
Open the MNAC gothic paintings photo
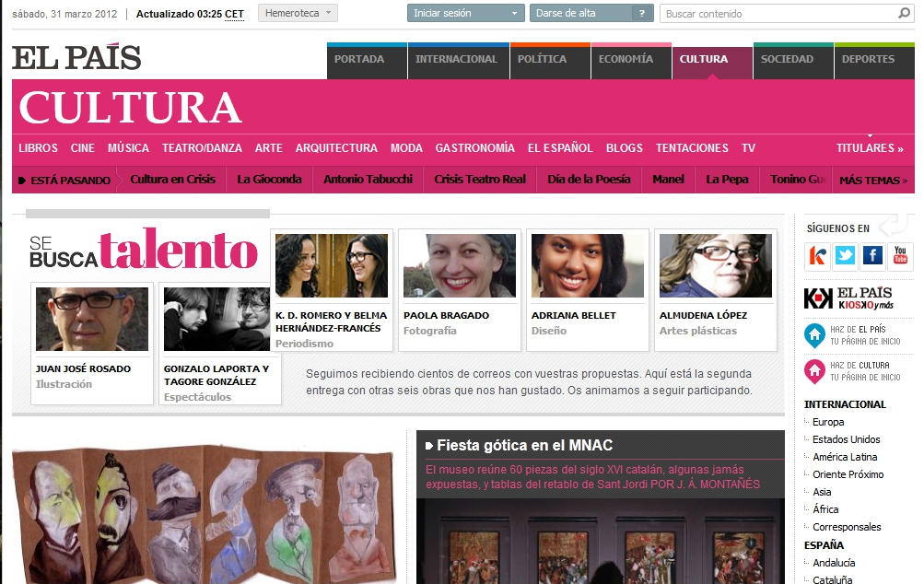(601, 541)
